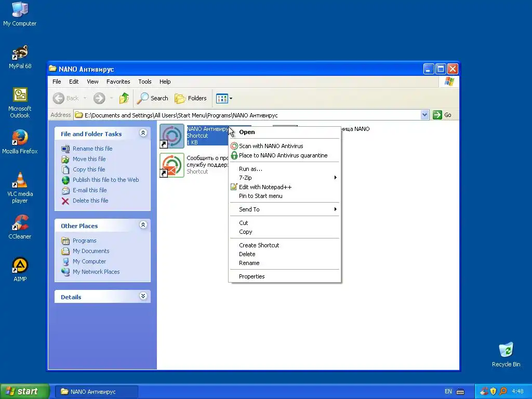Click Copy this file link
The width and height of the screenshot is (532, 399).
click(89, 169)
